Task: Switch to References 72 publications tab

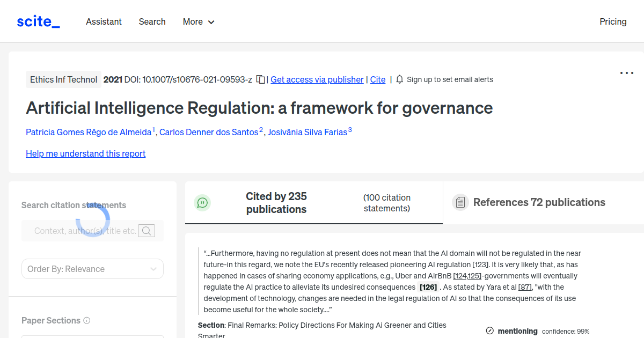Action: coord(539,202)
